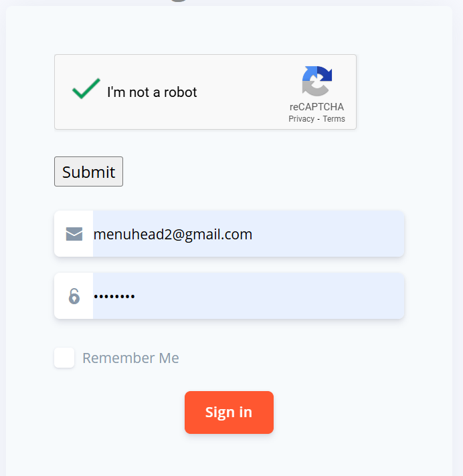
Task: Click the "reCAPTCHA" text under the logo
Action: tap(316, 107)
